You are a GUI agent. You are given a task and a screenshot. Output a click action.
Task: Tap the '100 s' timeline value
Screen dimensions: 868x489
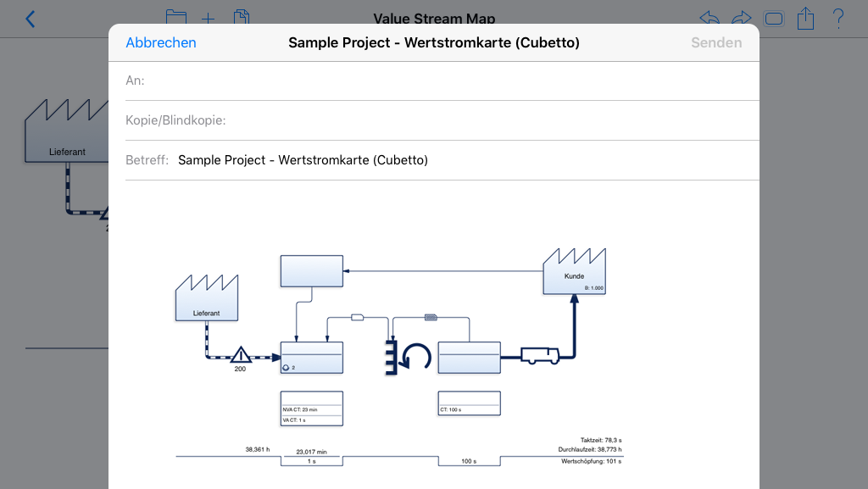coord(469,461)
